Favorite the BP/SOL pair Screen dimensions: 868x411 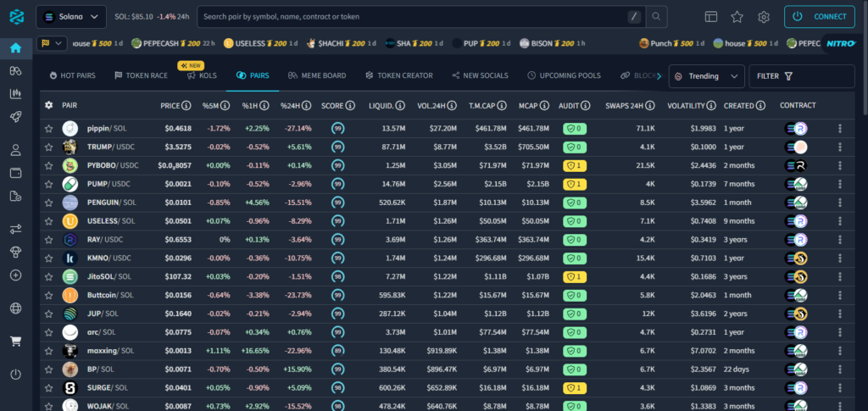pyautogui.click(x=48, y=369)
